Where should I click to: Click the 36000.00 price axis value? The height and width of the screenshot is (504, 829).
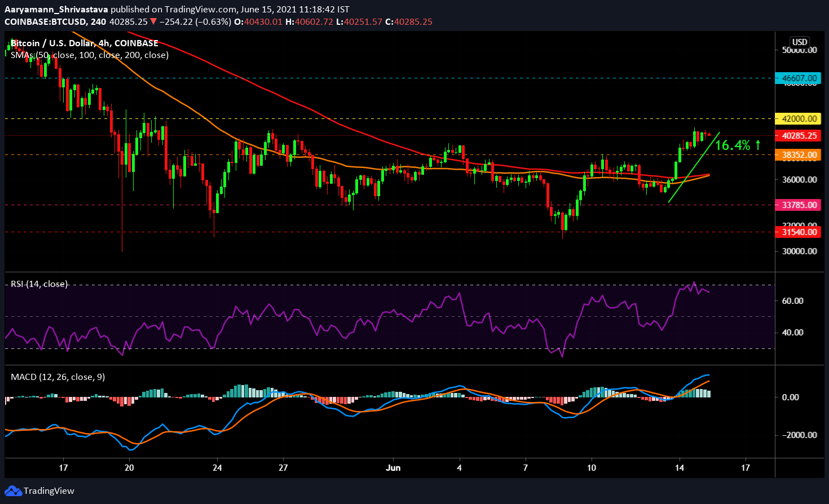click(x=800, y=179)
